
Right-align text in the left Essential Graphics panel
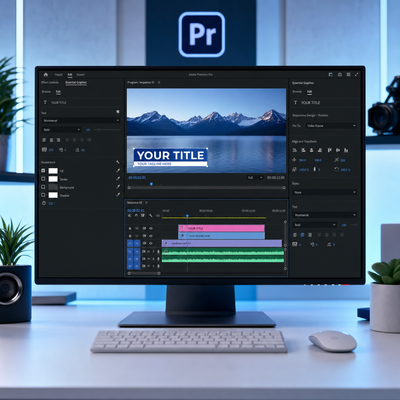tap(58, 140)
